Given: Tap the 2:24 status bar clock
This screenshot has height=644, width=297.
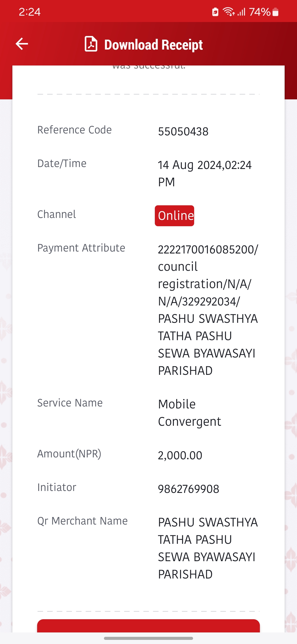Looking at the screenshot, I should point(29,12).
